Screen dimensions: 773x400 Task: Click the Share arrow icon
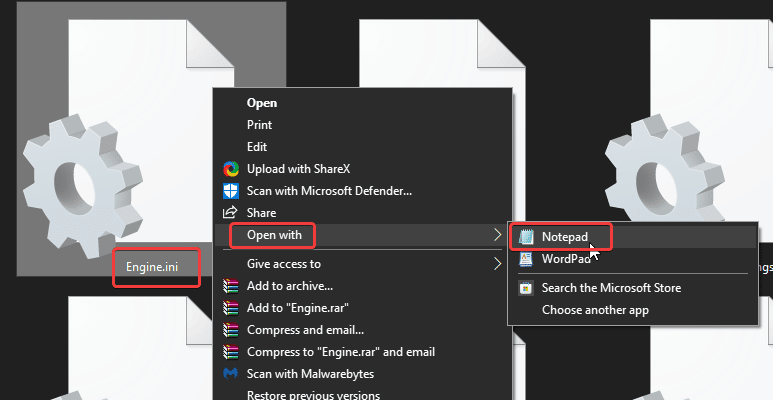tap(230, 213)
